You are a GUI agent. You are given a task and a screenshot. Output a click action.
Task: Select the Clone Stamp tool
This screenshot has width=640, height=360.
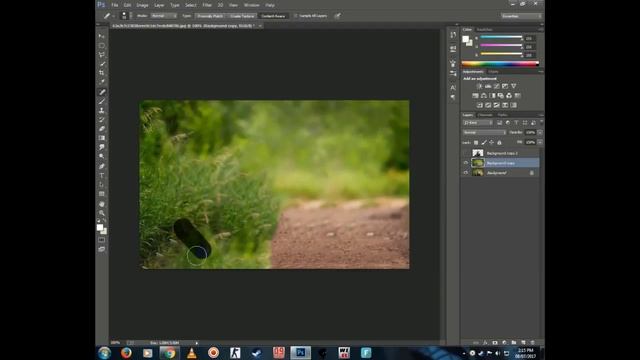(102, 111)
